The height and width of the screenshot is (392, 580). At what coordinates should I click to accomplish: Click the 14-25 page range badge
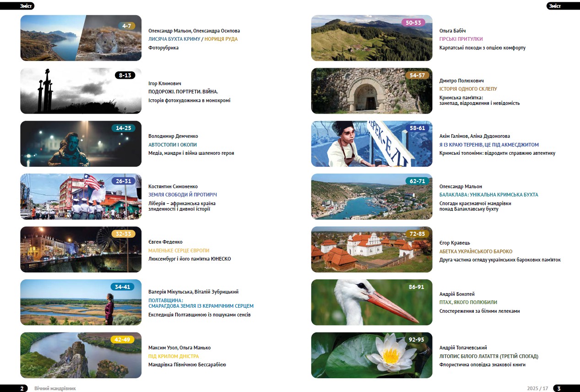click(123, 128)
